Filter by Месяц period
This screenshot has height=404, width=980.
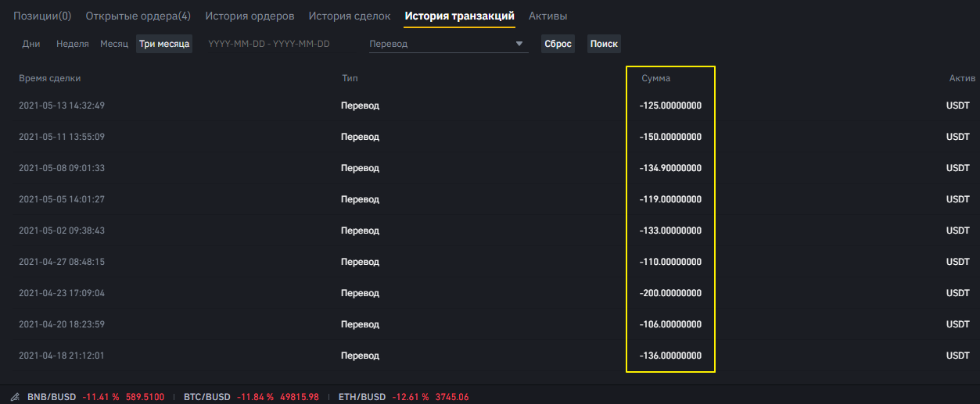click(x=114, y=44)
